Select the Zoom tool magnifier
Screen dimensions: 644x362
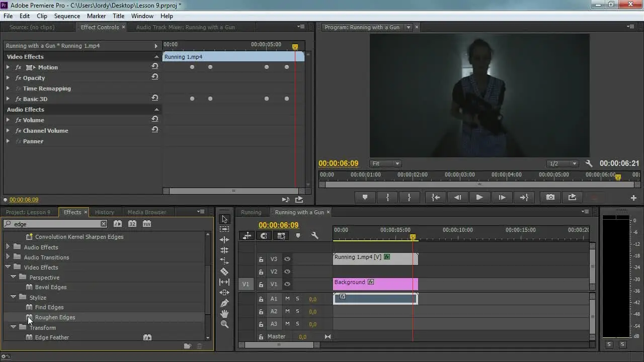pyautogui.click(x=224, y=324)
